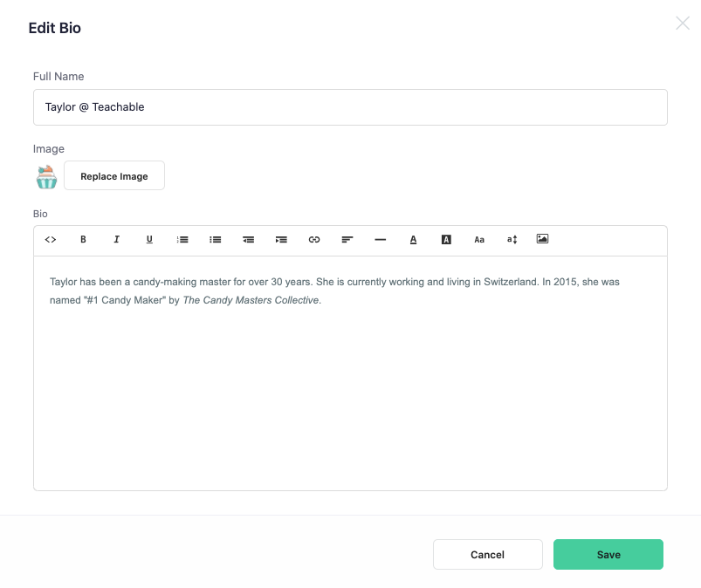Open the background highlight color picker
This screenshot has width=701, height=588.
(x=446, y=240)
